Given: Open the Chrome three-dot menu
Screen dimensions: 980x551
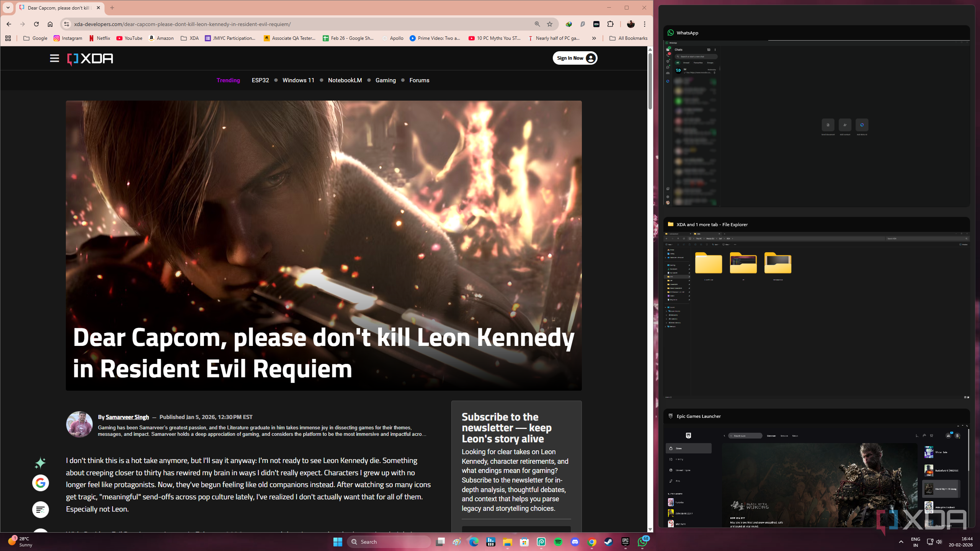Looking at the screenshot, I should coord(645,24).
